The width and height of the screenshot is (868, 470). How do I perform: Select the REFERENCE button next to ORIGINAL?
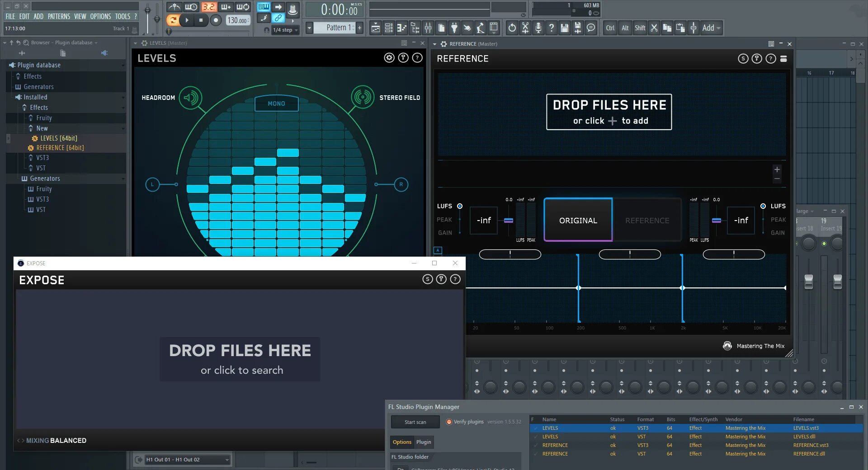[x=647, y=220]
